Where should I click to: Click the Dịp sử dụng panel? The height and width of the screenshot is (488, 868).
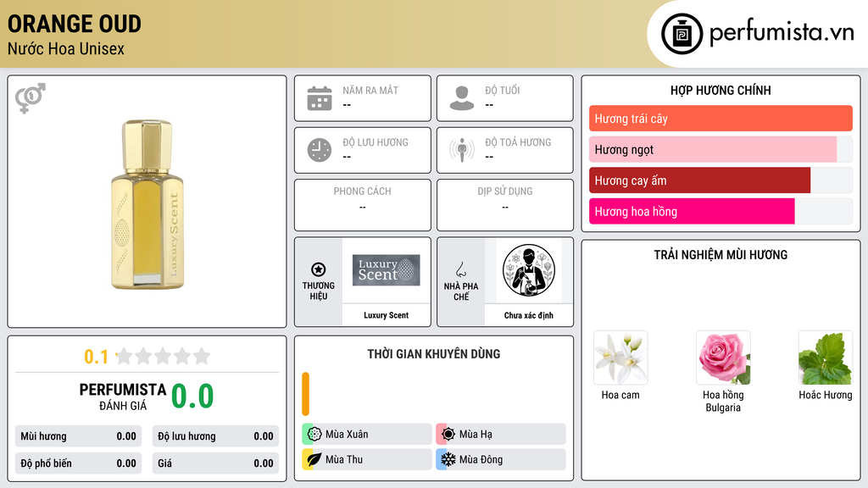[505, 205]
